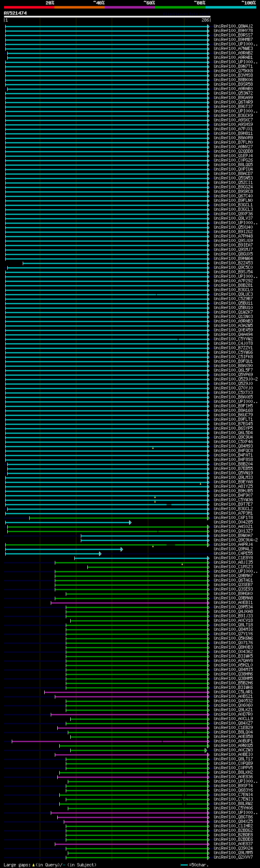Select hit label UniRef100_B9T7E7

[x=233, y=504]
